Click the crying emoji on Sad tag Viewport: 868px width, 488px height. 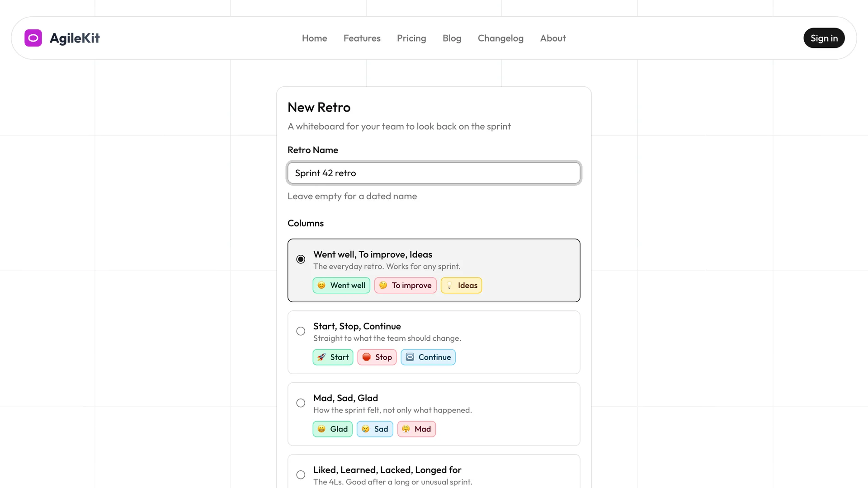[x=365, y=429]
